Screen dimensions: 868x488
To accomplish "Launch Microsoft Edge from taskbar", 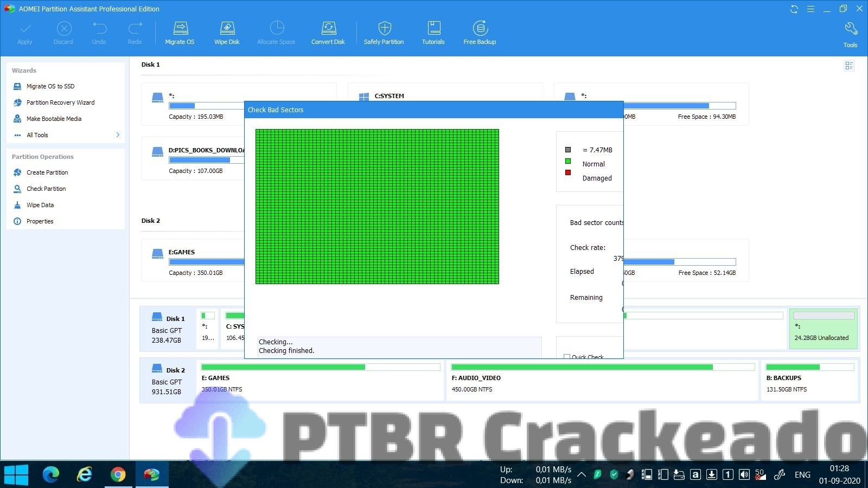I will pyautogui.click(x=51, y=475).
